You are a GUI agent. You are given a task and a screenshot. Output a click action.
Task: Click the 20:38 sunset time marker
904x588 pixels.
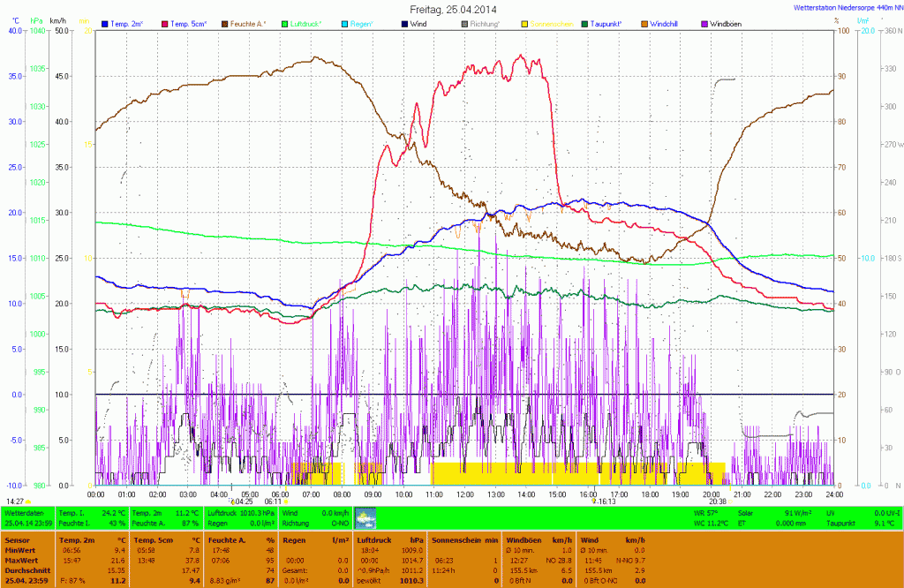pos(717,501)
